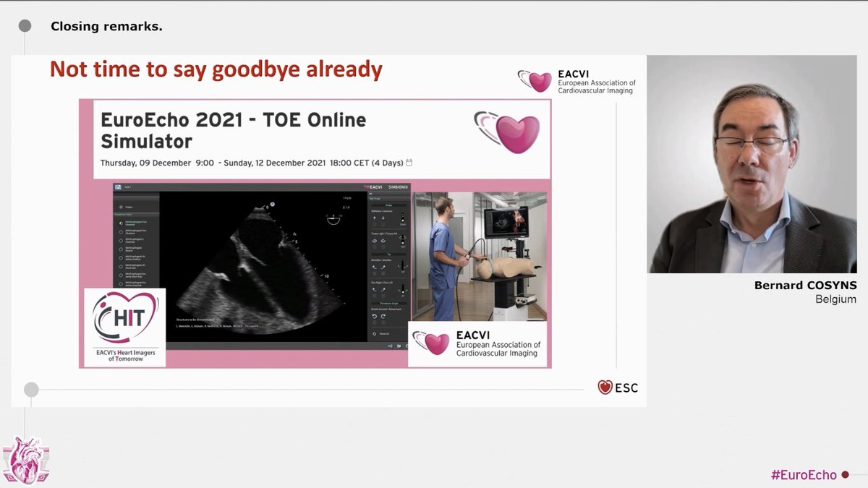Image resolution: width=868 pixels, height=488 pixels.
Task: Click the event date line 'Thursday, 09 December'
Action: 251,163
